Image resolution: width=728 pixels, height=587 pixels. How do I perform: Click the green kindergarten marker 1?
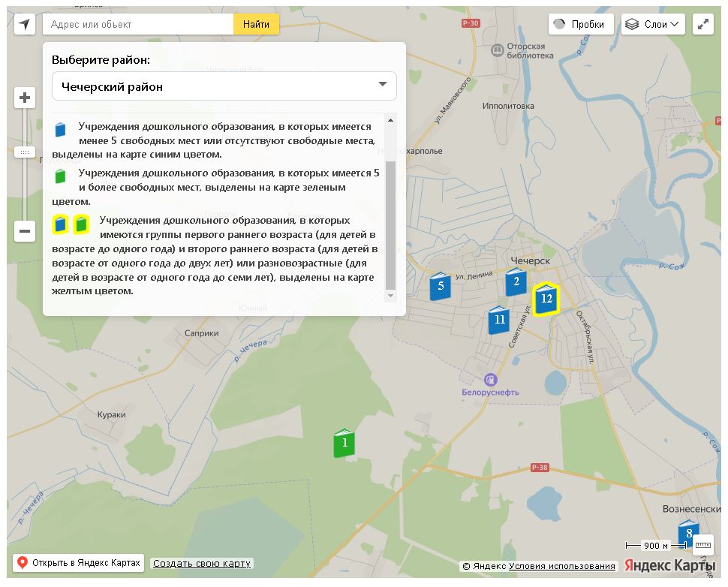344,443
